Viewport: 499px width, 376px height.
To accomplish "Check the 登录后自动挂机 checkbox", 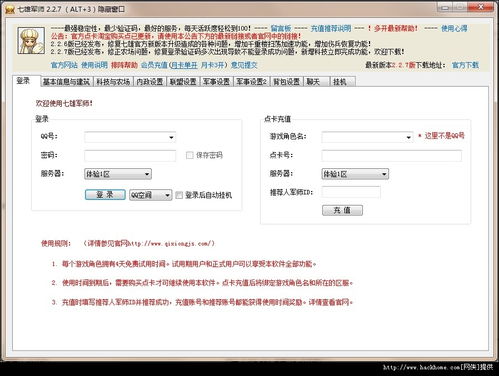I will coord(179,195).
